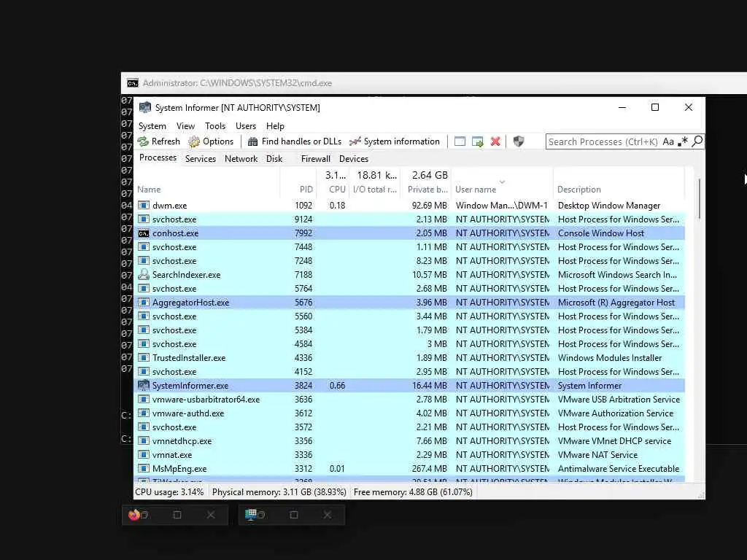Viewport: 747px width, 560px height.
Task: Click the conhost.exe console icon
Action: pos(144,233)
